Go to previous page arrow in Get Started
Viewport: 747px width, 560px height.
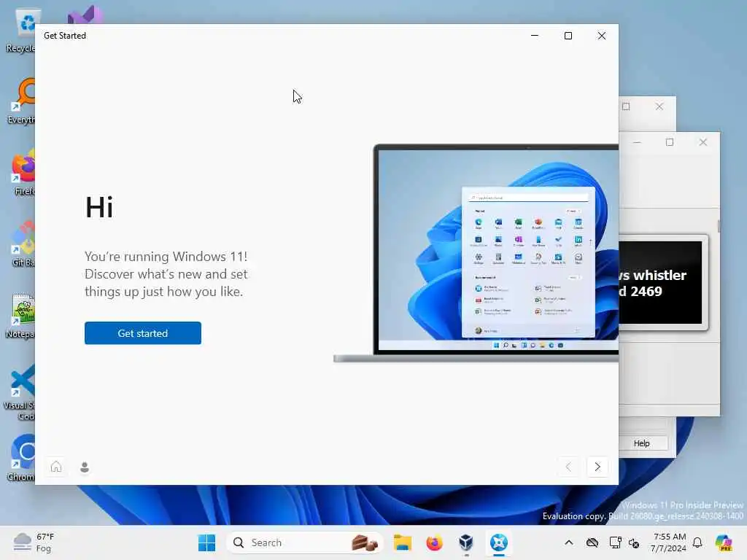[x=568, y=467]
